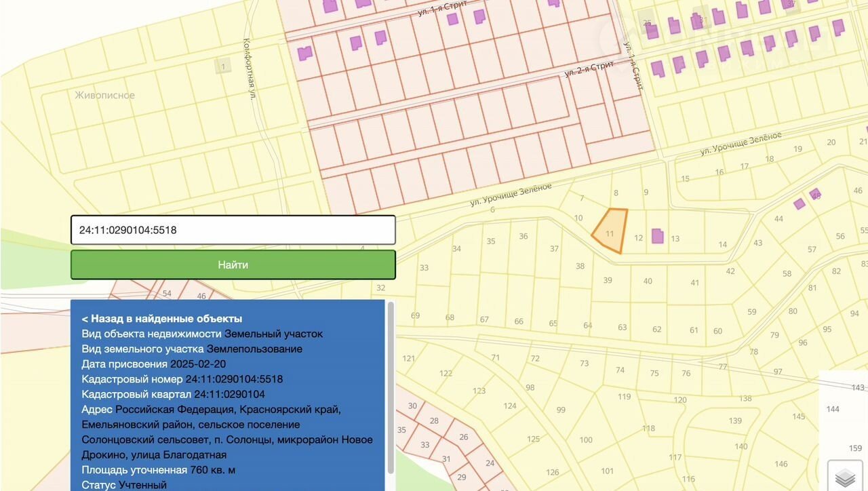
Task: Select parcel 39 on the map
Action: click(x=608, y=280)
